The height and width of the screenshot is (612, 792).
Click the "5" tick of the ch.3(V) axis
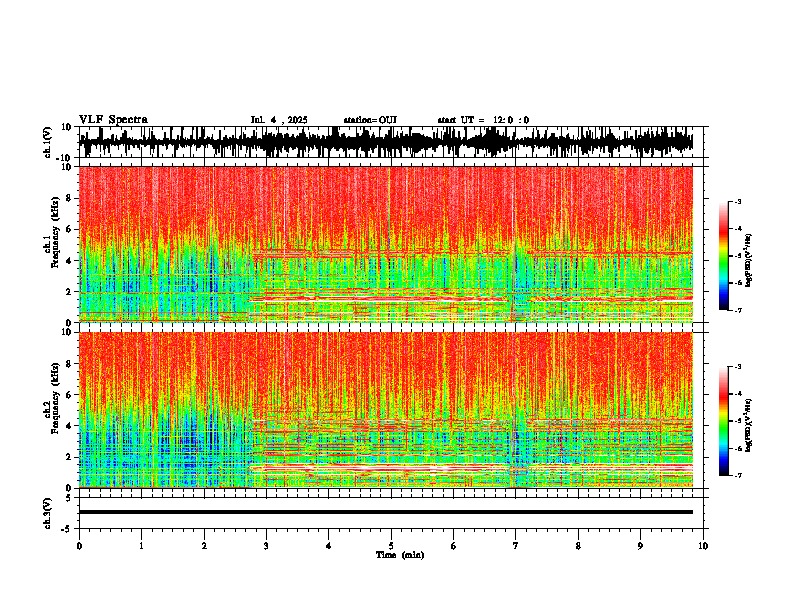click(x=70, y=497)
